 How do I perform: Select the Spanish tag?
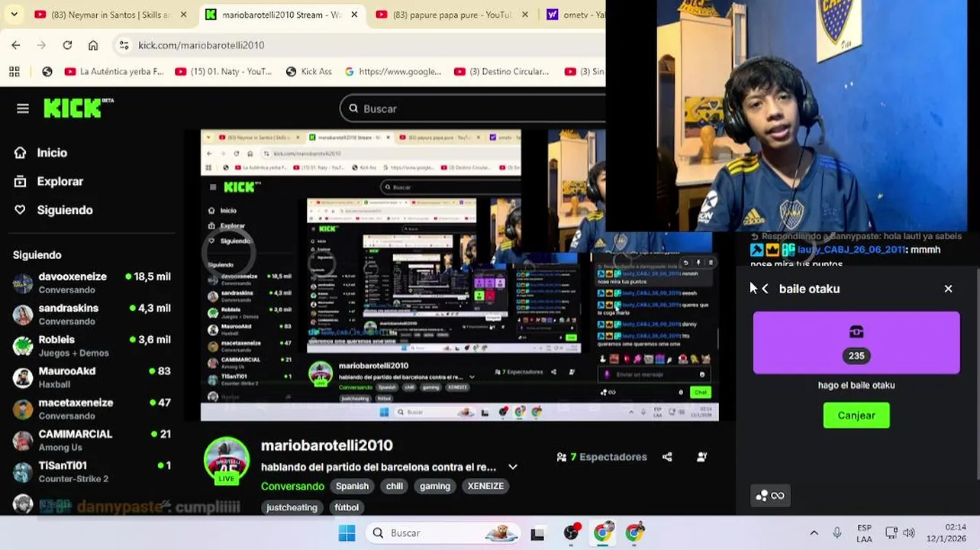tap(352, 486)
